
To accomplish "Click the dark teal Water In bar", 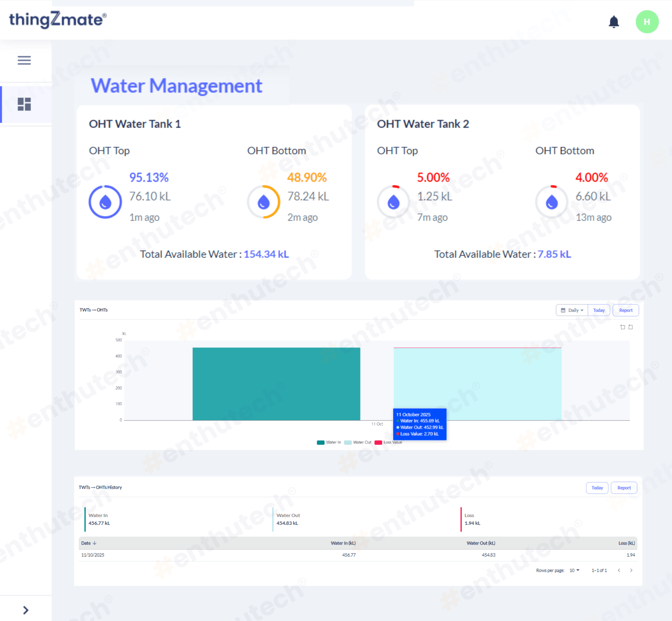I will 276,384.
